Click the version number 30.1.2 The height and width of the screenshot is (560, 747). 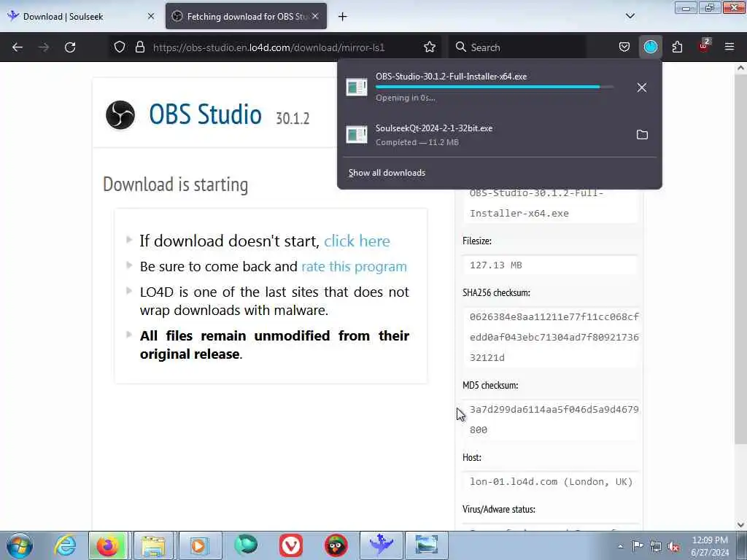(x=293, y=118)
